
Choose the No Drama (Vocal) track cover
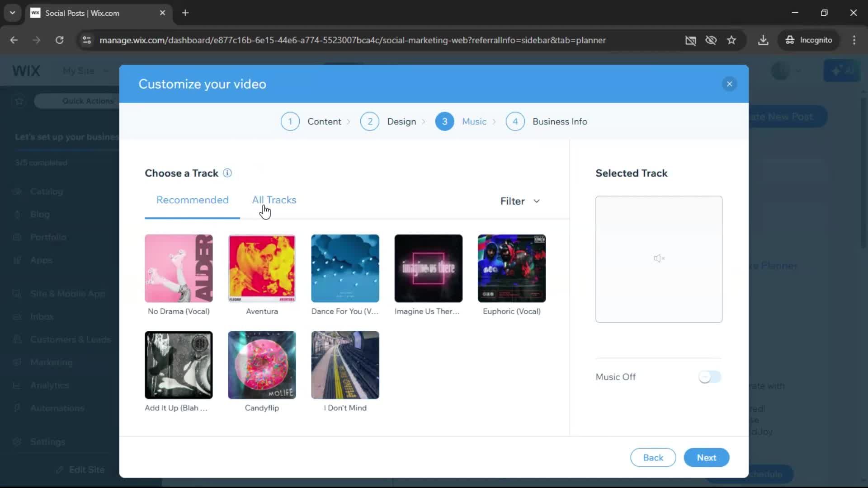point(179,268)
